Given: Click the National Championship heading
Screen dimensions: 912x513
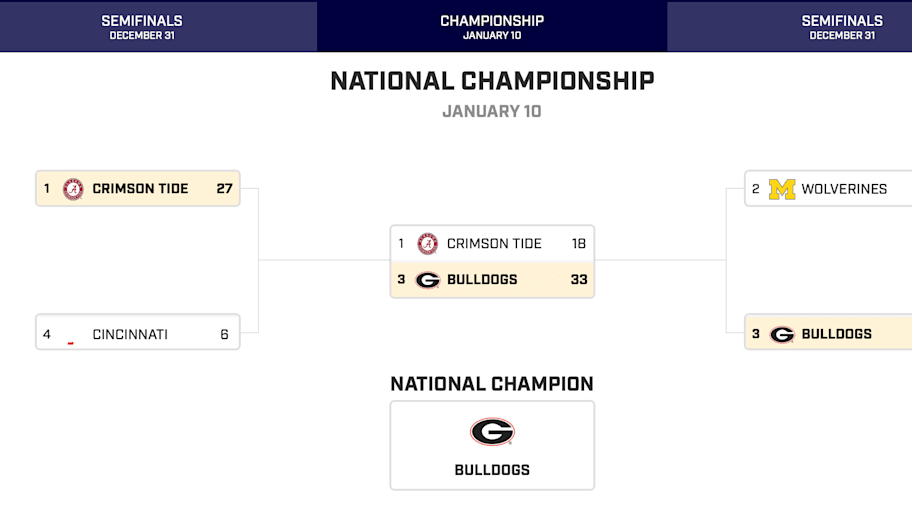Looking at the screenshot, I should (x=492, y=81).
